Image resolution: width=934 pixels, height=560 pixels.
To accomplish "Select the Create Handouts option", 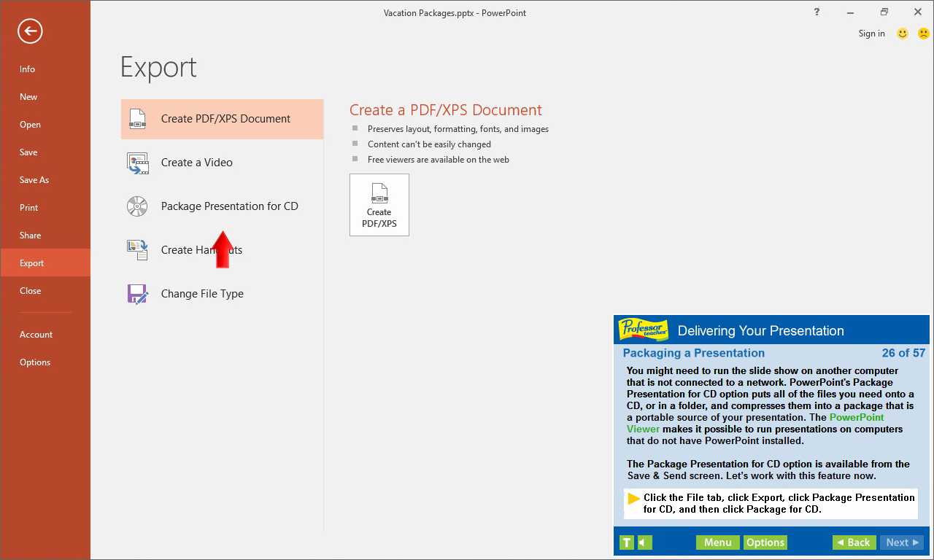I will (x=193, y=249).
